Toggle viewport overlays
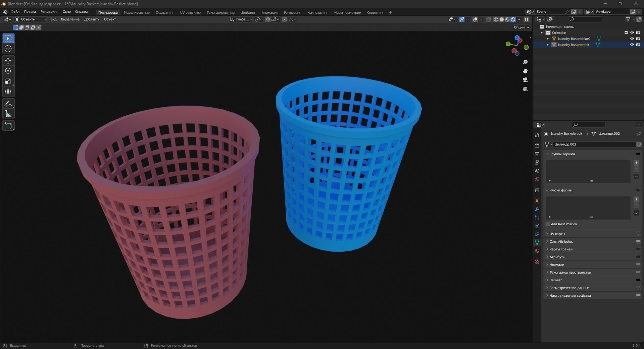Screen dimensions: 644x349 pyautogui.click(x=475, y=19)
